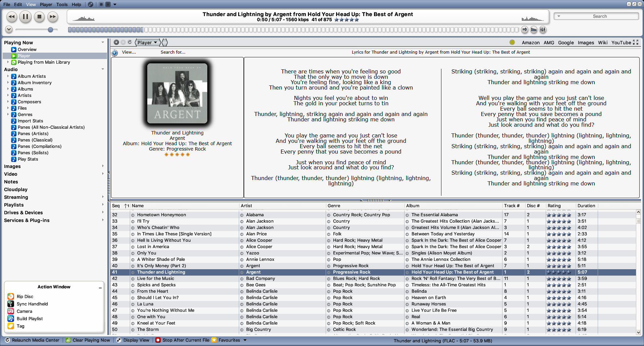
Task: Expand Playing from Main Library
Action: (x=8, y=62)
